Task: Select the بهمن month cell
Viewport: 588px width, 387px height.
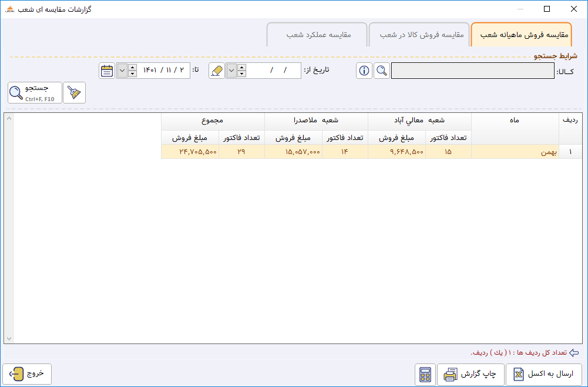Action: pyautogui.click(x=515, y=152)
